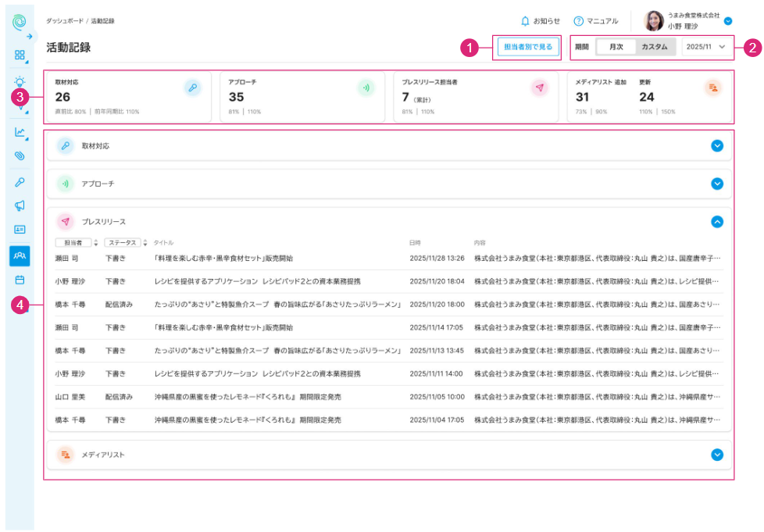The image size is (764, 532).
Task: Click the 担当者別で見る button
Action: (x=528, y=47)
